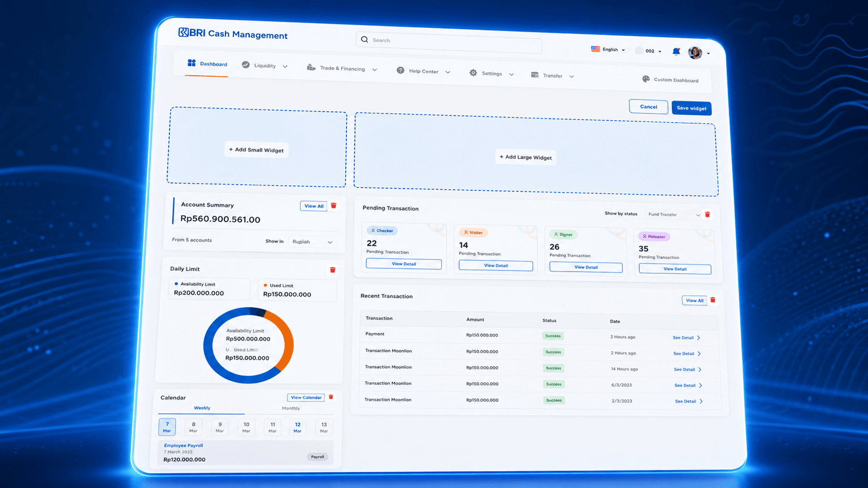Click the user profile avatar
This screenshot has height=488, width=868.
[695, 53]
